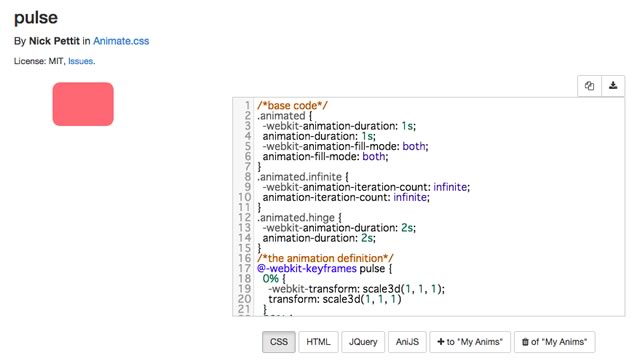
Task: Click the "/*the animation definition*/" comment
Action: click(x=325, y=258)
